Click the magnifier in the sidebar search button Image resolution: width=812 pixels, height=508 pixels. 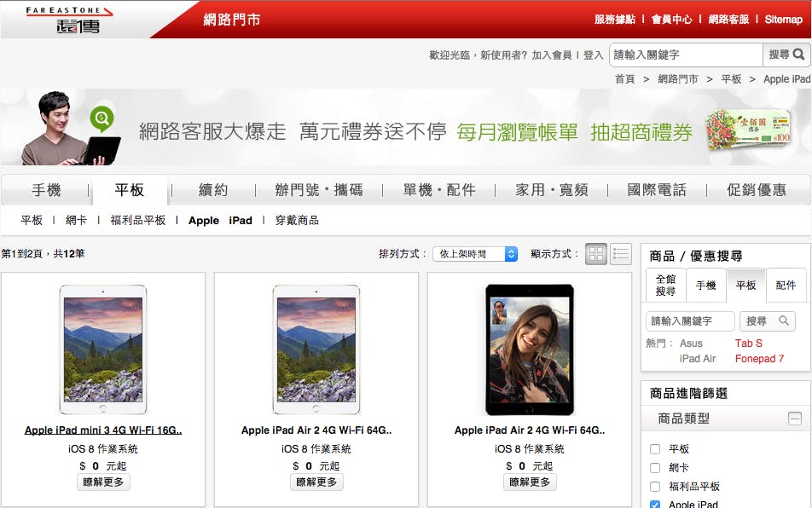click(784, 320)
